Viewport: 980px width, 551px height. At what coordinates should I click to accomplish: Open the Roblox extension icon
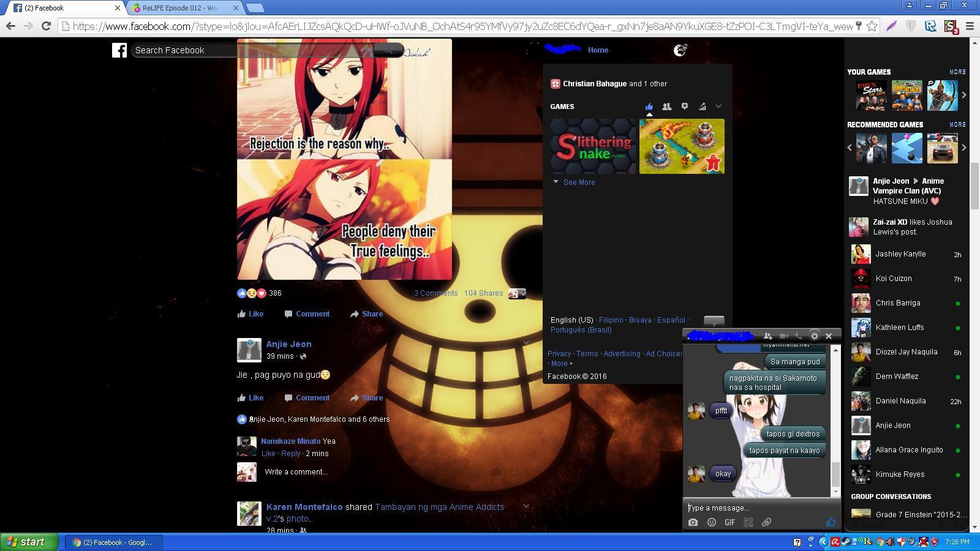tap(930, 26)
